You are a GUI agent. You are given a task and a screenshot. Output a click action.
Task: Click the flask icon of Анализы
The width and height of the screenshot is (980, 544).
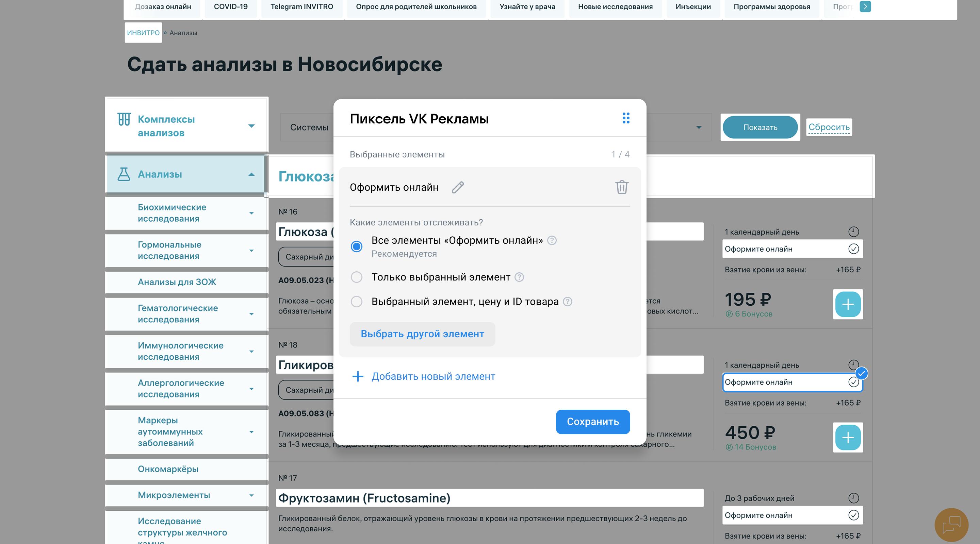point(124,174)
